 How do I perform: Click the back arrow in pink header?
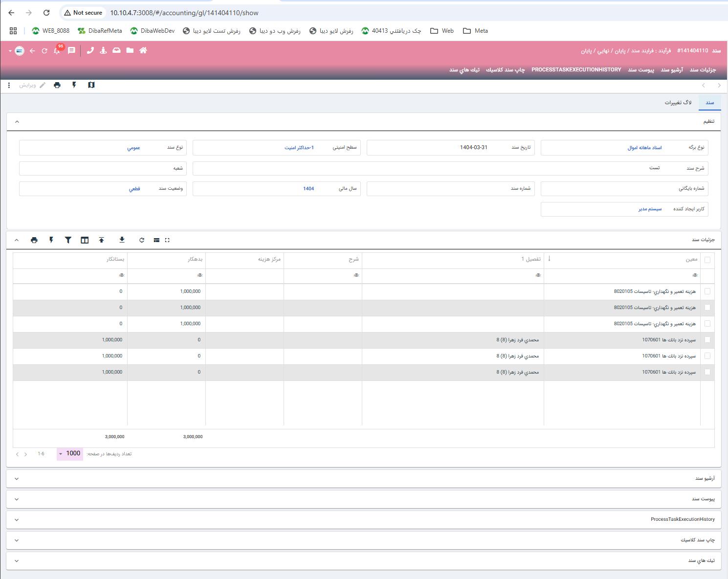pyautogui.click(x=32, y=51)
